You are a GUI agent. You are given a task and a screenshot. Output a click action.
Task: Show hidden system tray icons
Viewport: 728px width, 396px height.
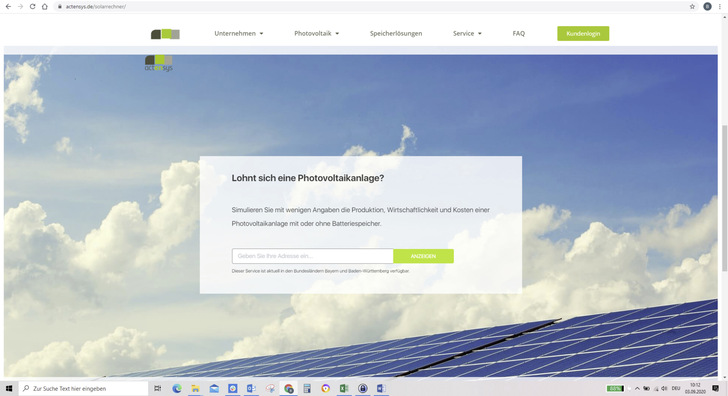(637, 389)
